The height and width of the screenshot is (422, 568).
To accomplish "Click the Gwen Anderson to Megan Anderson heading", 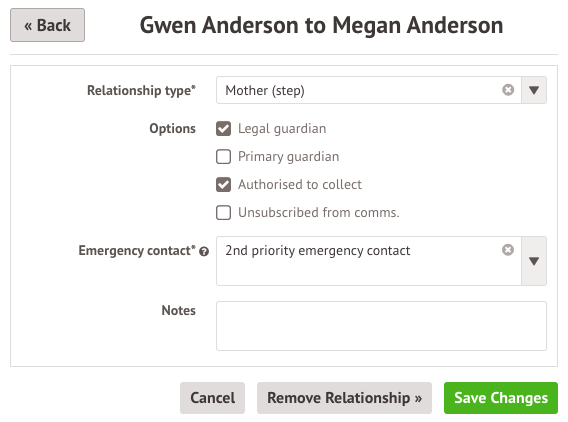I will point(322,25).
